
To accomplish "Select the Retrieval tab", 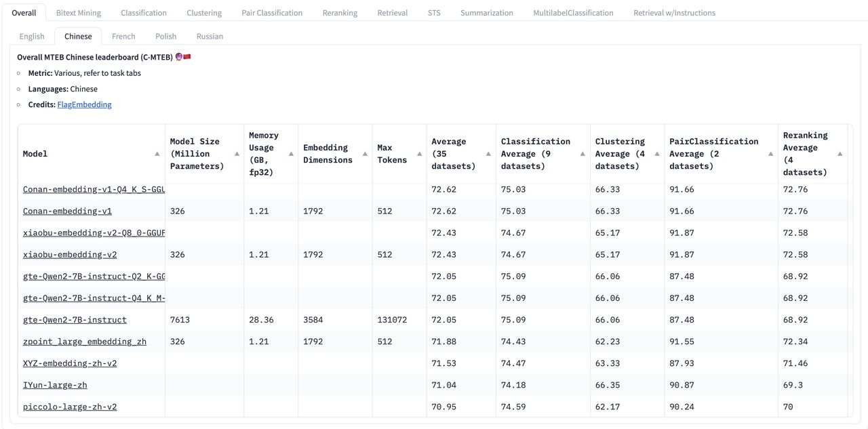I will [x=393, y=13].
